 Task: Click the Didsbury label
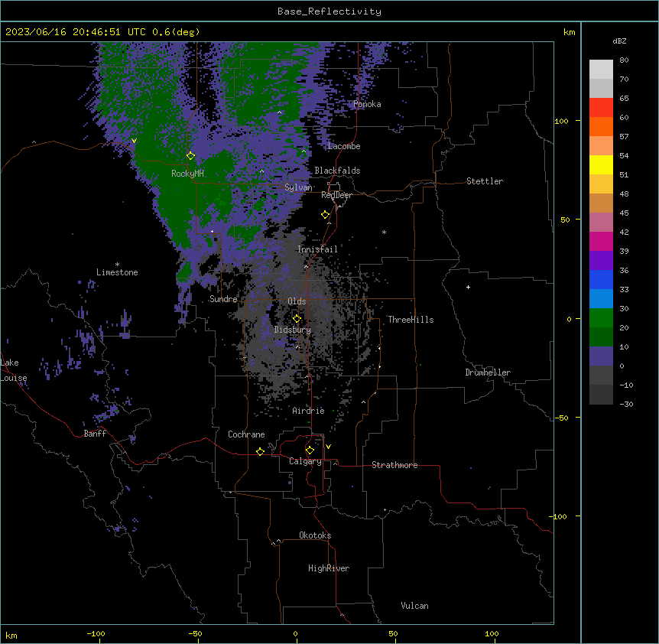click(293, 330)
